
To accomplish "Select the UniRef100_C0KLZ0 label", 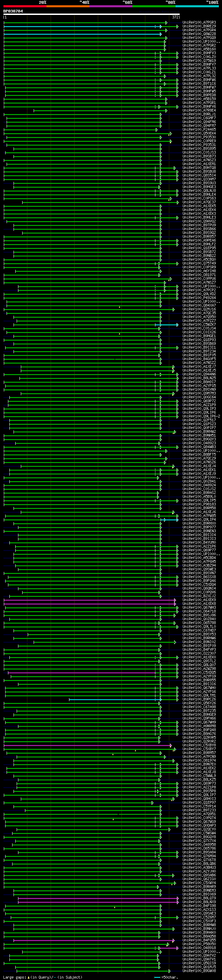I will pos(199,57).
